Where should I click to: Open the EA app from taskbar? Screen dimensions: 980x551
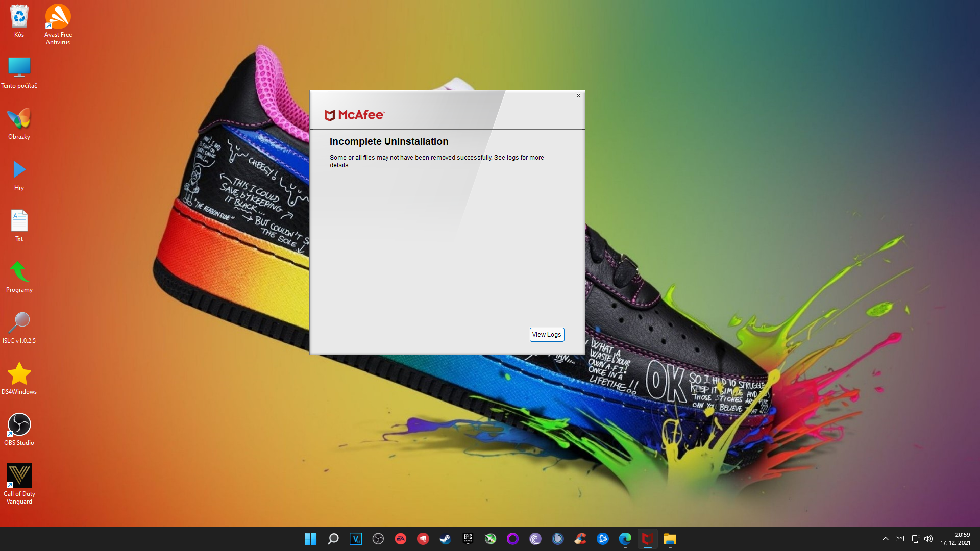401,539
